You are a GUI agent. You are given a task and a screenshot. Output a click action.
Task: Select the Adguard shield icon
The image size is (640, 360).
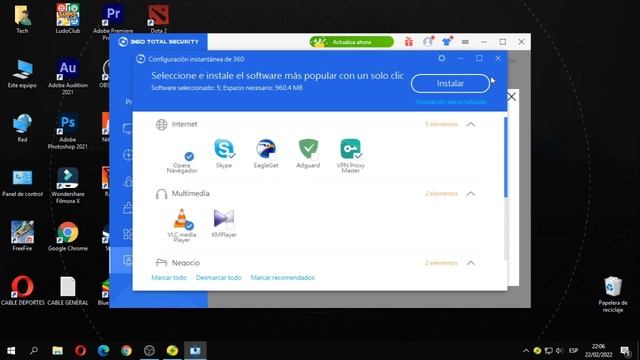point(308,149)
